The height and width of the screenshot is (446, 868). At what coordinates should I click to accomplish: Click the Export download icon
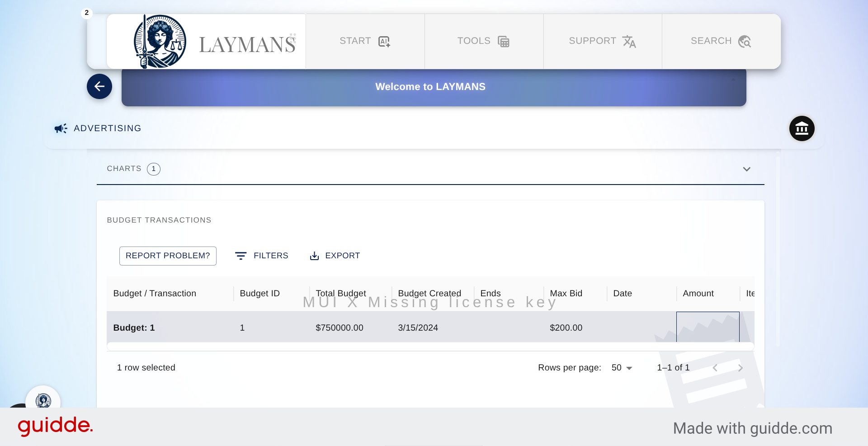click(314, 256)
